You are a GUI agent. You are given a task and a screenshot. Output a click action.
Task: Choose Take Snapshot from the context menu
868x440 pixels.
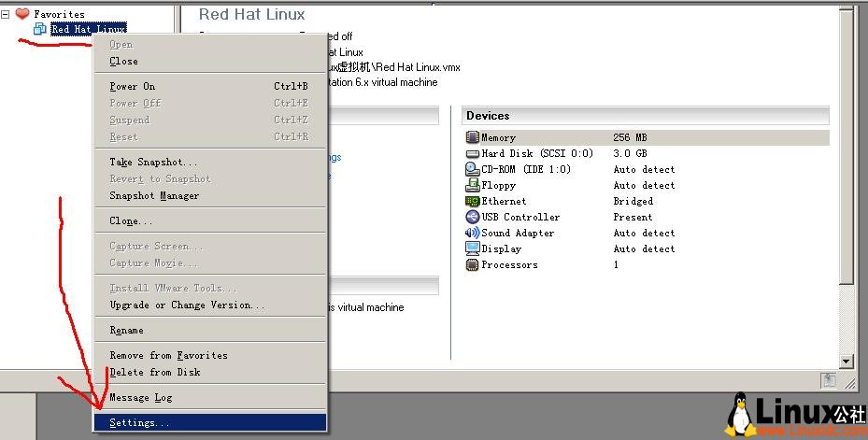[x=210, y=163]
